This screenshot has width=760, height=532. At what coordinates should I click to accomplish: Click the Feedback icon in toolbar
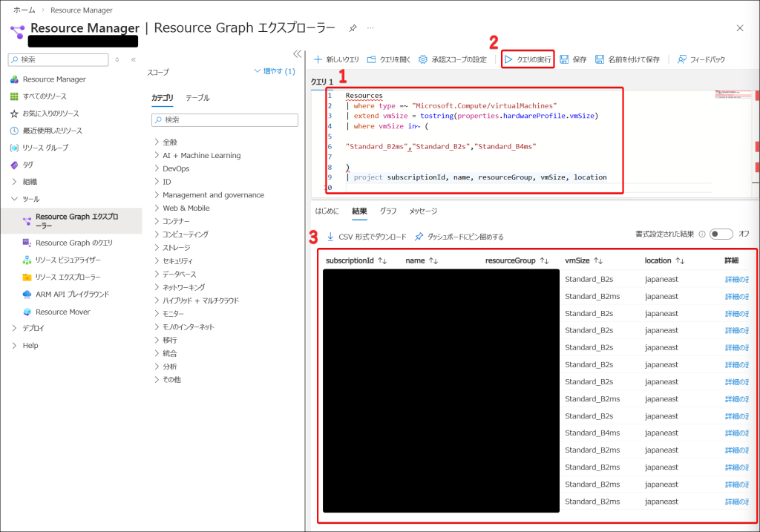pyautogui.click(x=682, y=59)
